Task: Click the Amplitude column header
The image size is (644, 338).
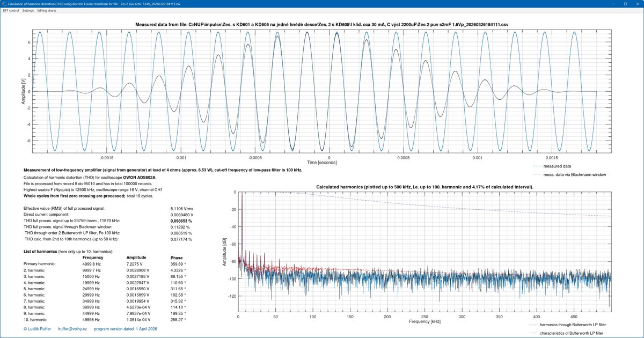Action: 136,258
